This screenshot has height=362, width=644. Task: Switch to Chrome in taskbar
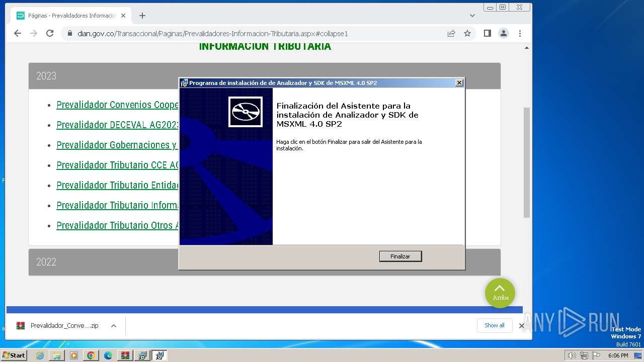pos(91,355)
